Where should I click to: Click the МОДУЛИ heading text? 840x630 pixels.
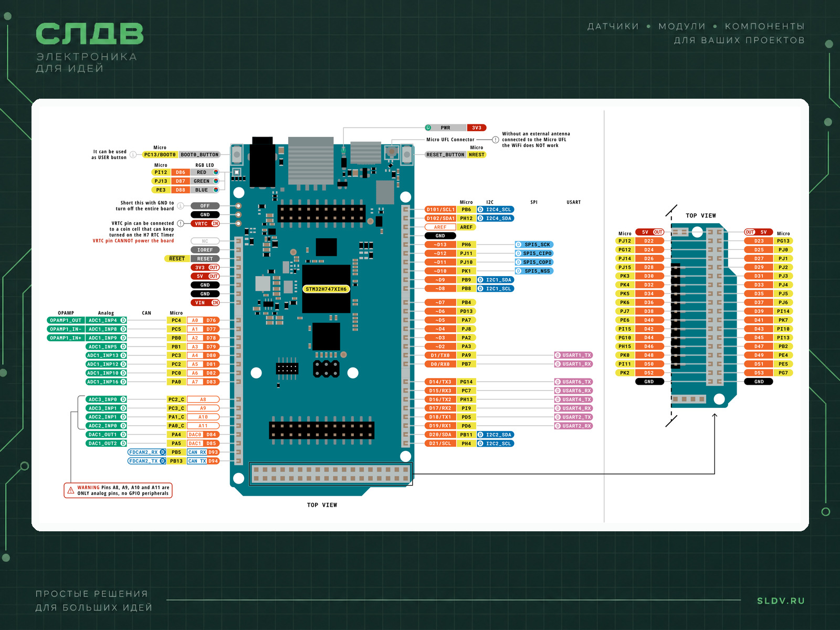682,26
